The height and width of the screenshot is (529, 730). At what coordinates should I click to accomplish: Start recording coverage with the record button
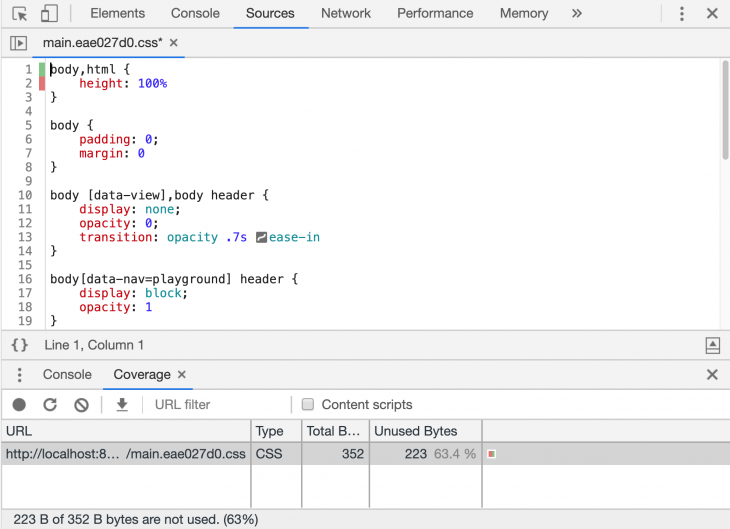point(19,405)
